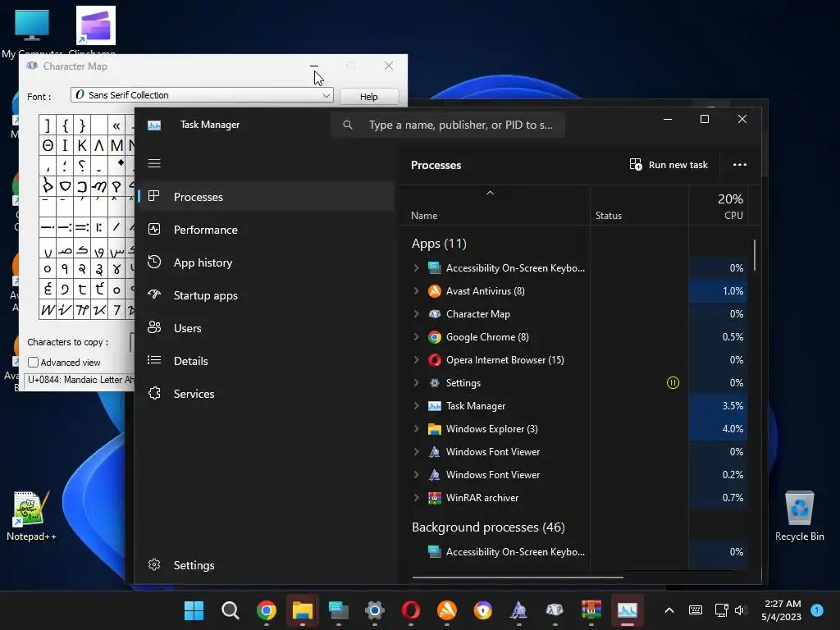Switch to the Performance page

(267, 230)
